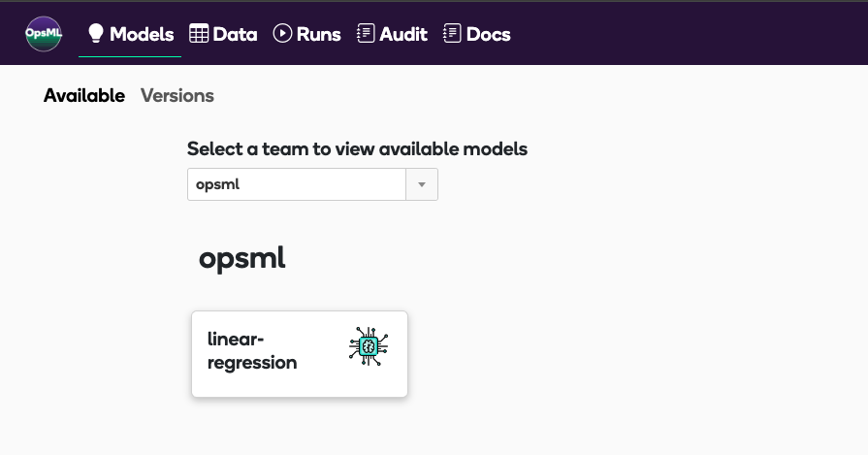Expand the team dropdown arrow
Screen dimensions: 868x455
pyautogui.click(x=422, y=184)
